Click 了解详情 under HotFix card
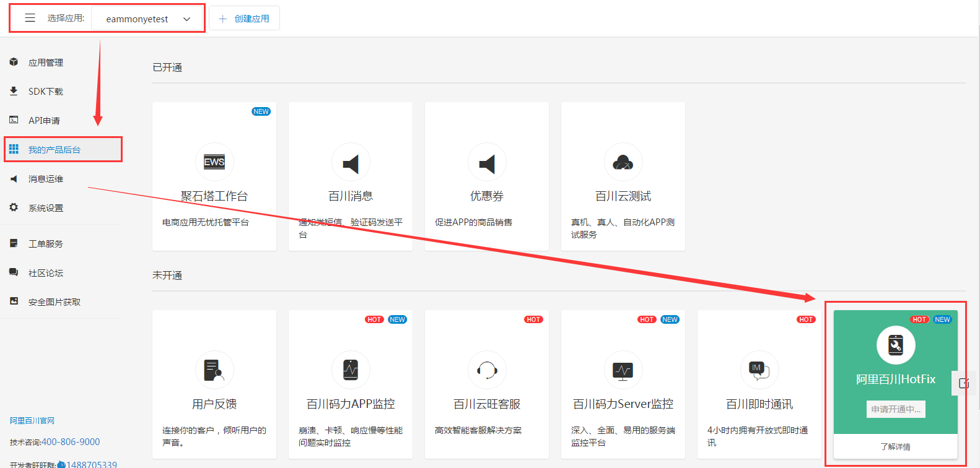The height and width of the screenshot is (468, 980). [x=896, y=446]
